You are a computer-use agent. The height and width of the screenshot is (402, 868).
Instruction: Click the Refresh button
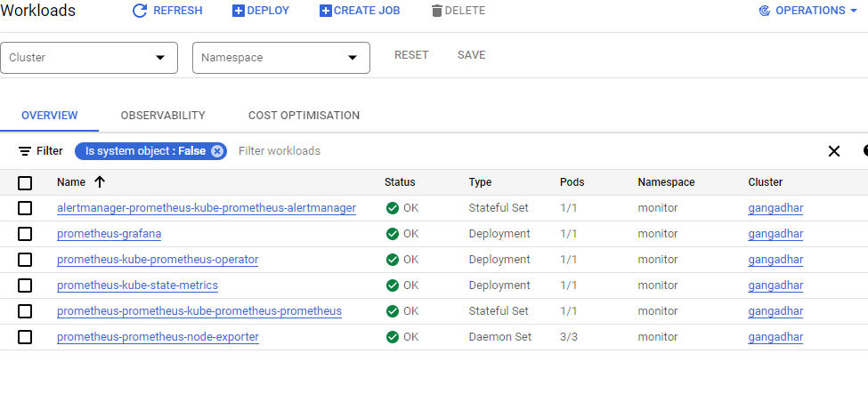coord(167,11)
